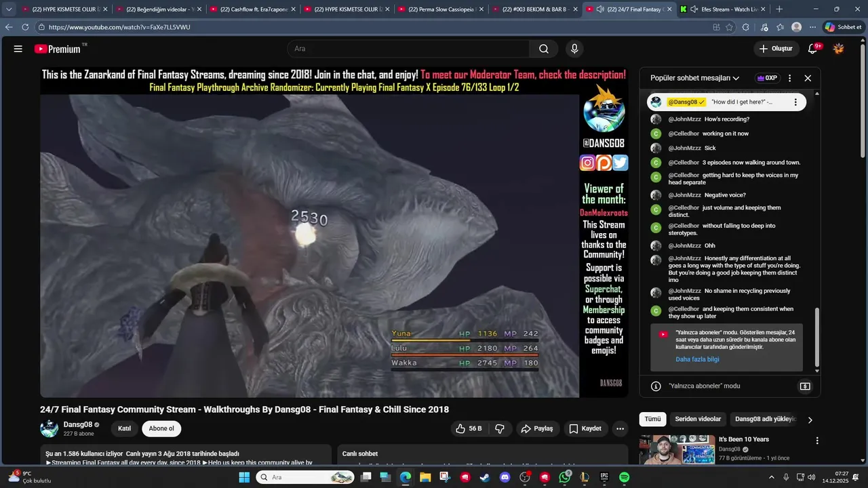This screenshot has height=488, width=868.
Task: Subscribe with Abone ol button
Action: [161, 428]
